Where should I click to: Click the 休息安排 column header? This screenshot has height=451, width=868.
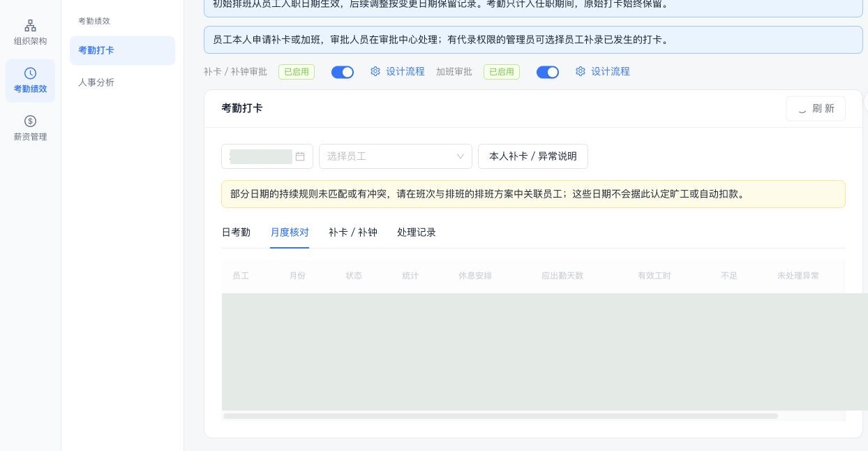(475, 276)
